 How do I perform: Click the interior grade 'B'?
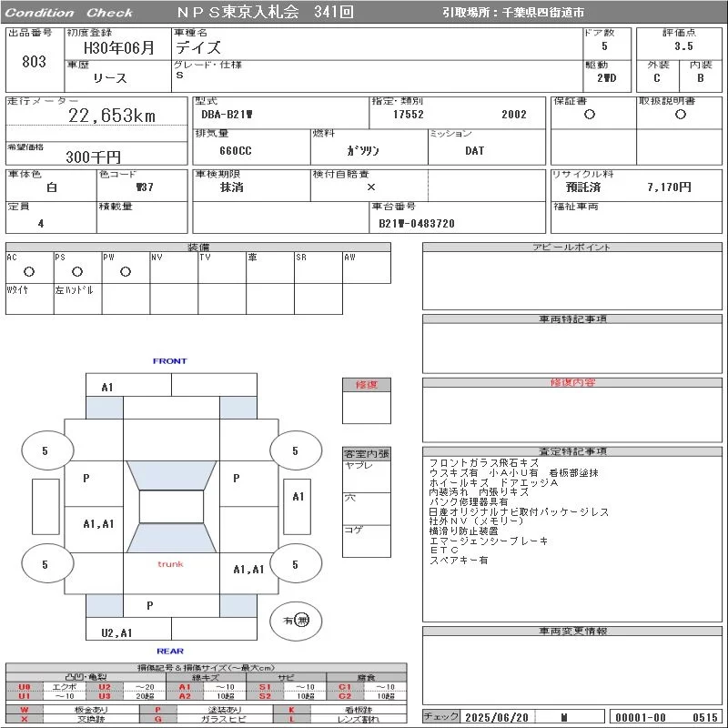click(x=700, y=78)
